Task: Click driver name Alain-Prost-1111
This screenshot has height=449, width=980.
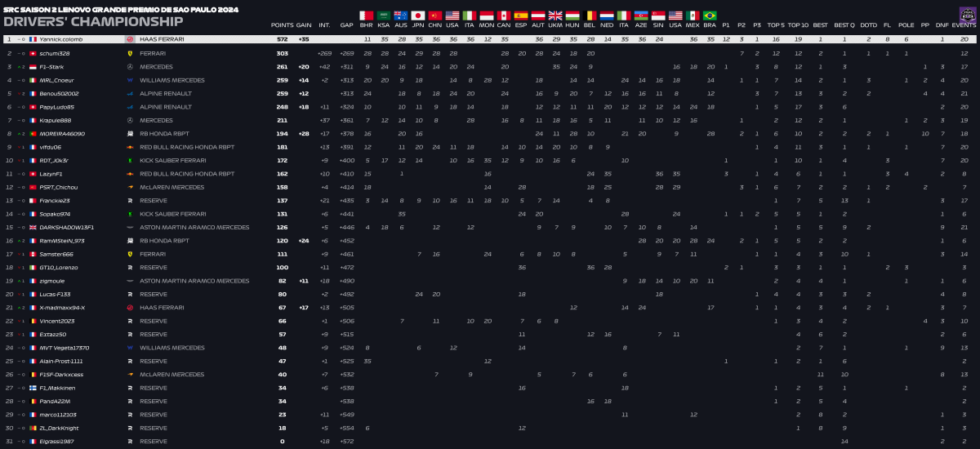Action: pyautogui.click(x=61, y=361)
